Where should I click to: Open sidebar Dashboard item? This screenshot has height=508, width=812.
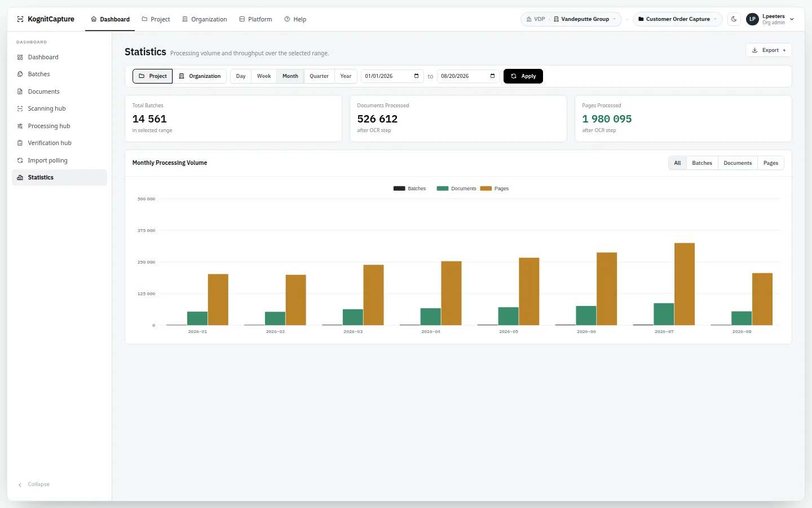point(59,57)
